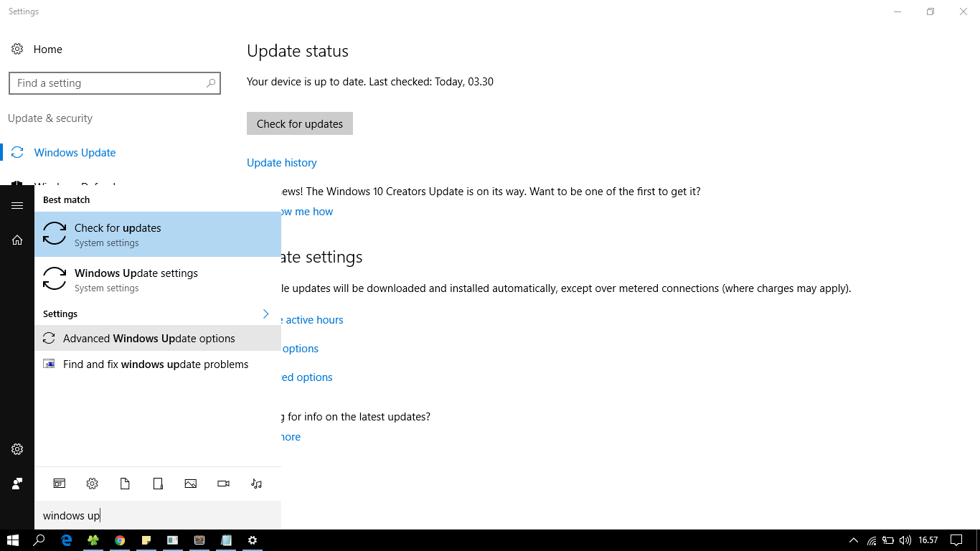
Task: Open the Windows Start button
Action: tap(12, 540)
